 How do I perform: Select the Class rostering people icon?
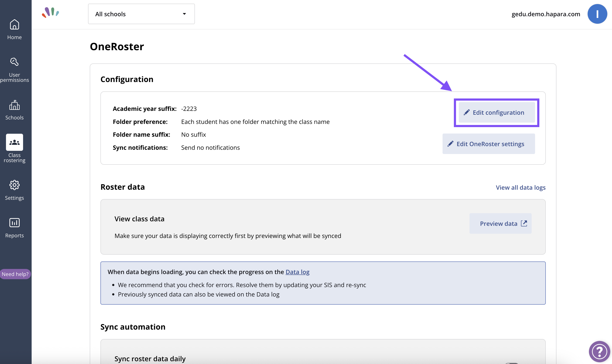[x=15, y=142]
